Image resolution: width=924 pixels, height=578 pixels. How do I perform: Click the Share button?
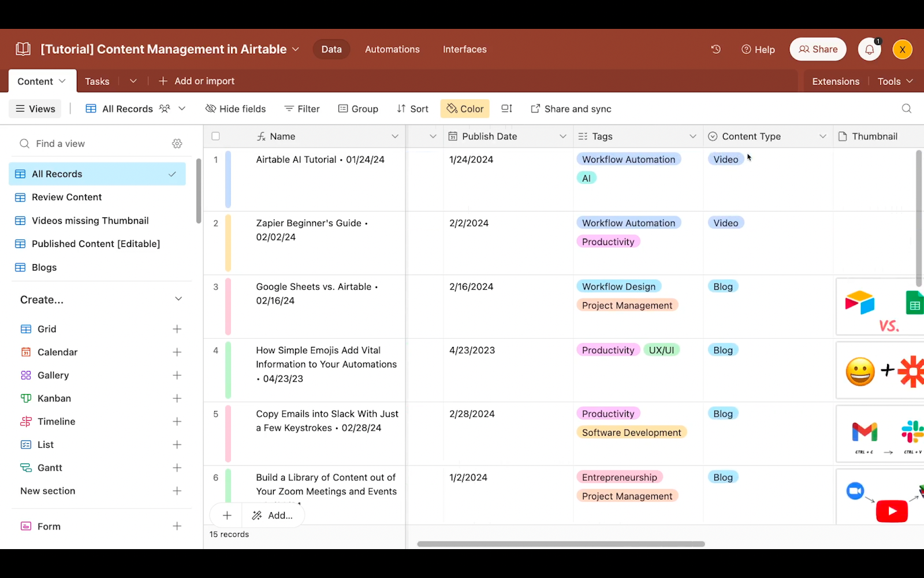tap(818, 49)
